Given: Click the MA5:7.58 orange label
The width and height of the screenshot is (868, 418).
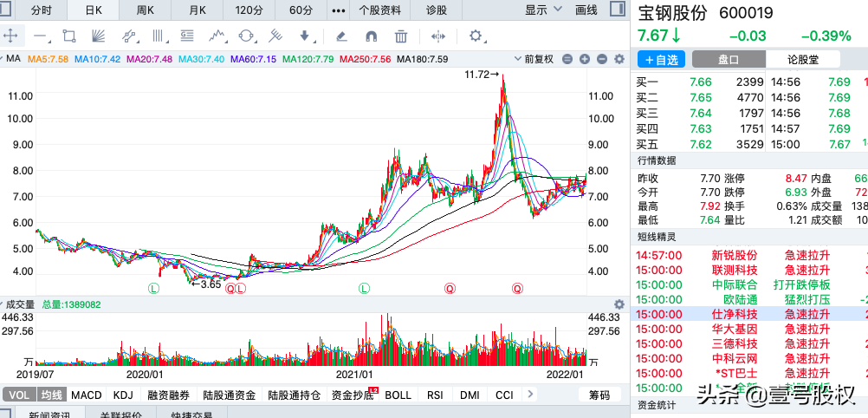Looking at the screenshot, I should coord(49,59).
